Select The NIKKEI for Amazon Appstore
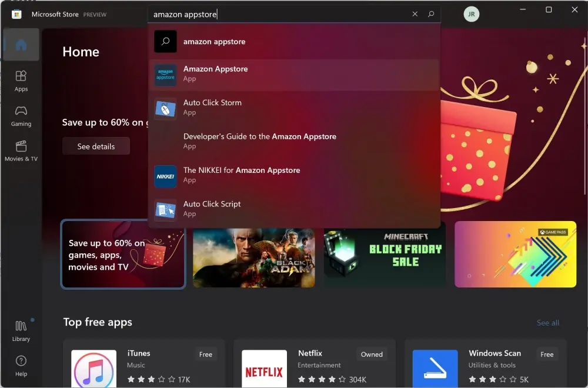Image resolution: width=588 pixels, height=388 pixels. pos(294,176)
